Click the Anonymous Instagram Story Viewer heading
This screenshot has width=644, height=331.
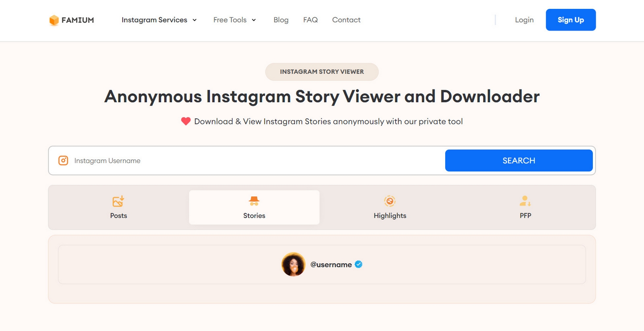click(322, 97)
